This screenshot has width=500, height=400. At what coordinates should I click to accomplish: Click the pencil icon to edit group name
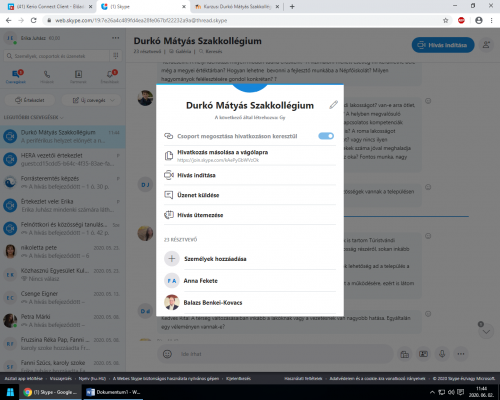(333, 105)
